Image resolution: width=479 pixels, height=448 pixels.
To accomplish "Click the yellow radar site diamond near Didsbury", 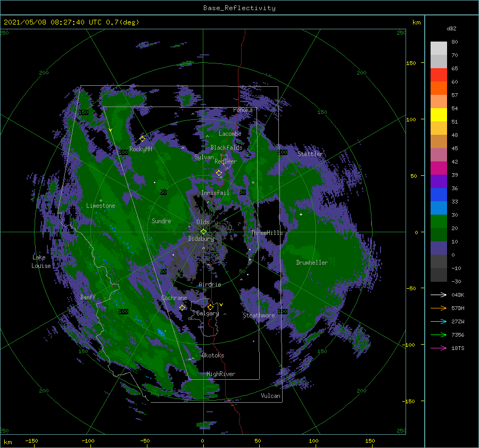I will (x=203, y=232).
